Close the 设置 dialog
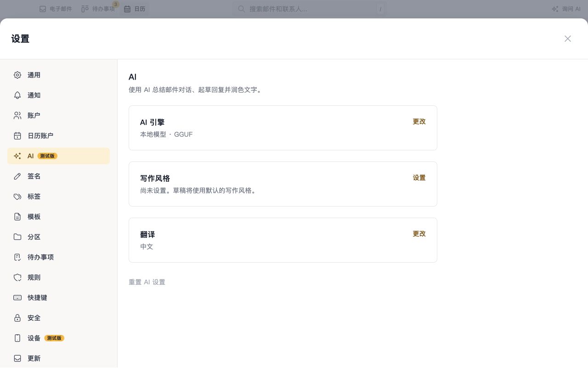This screenshot has width=588, height=368. coord(568,39)
